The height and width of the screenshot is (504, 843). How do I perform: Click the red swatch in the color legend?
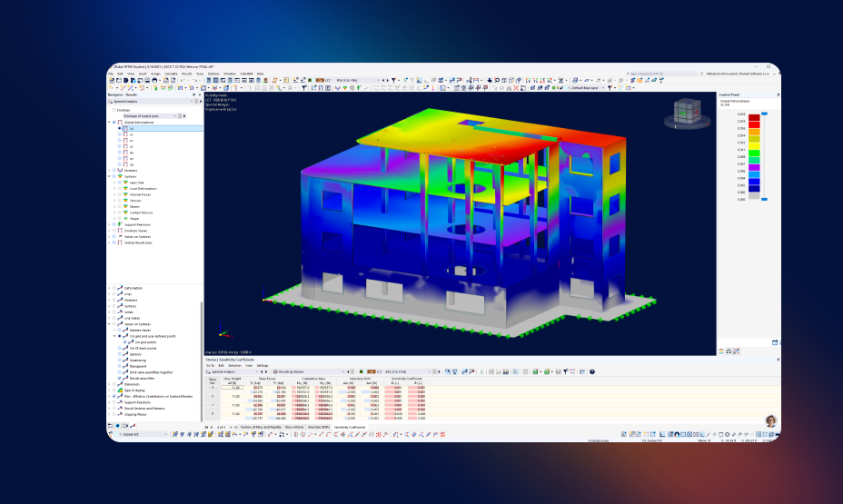pos(754,124)
